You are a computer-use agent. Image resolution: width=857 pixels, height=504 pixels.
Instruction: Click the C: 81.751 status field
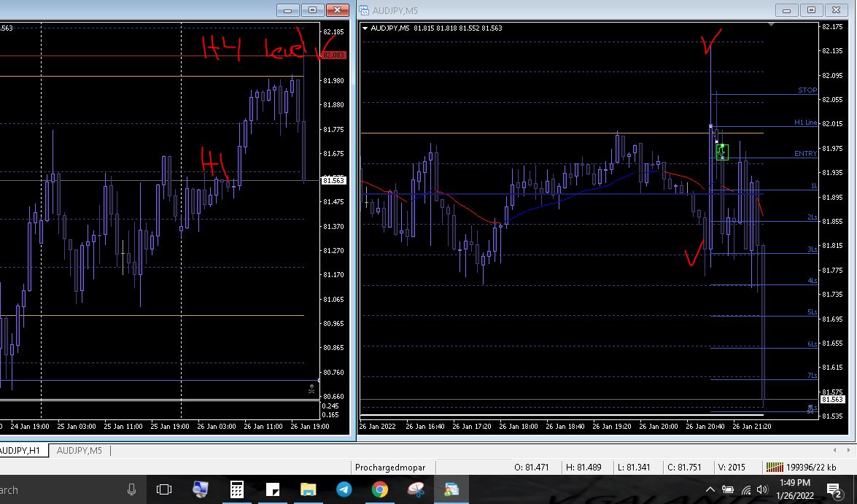click(684, 468)
